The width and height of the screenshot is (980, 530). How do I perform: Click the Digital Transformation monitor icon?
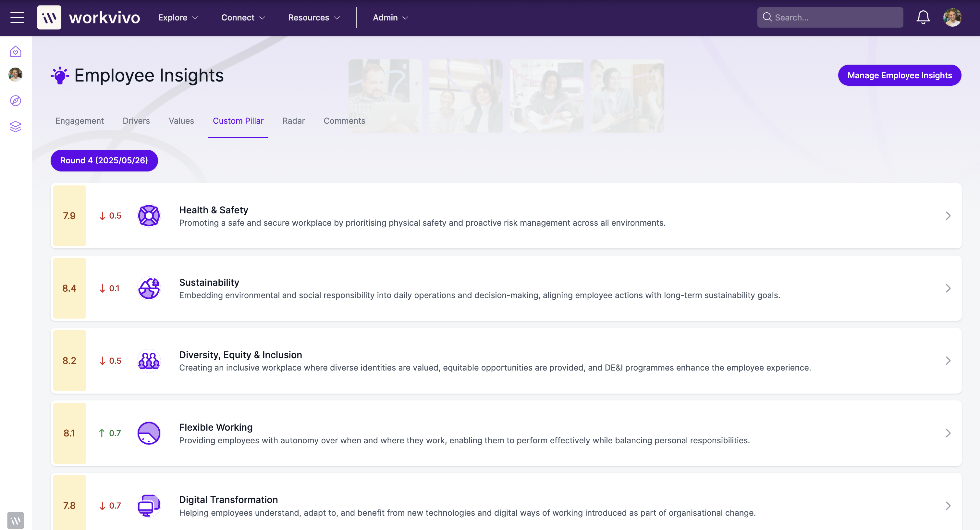pos(149,506)
